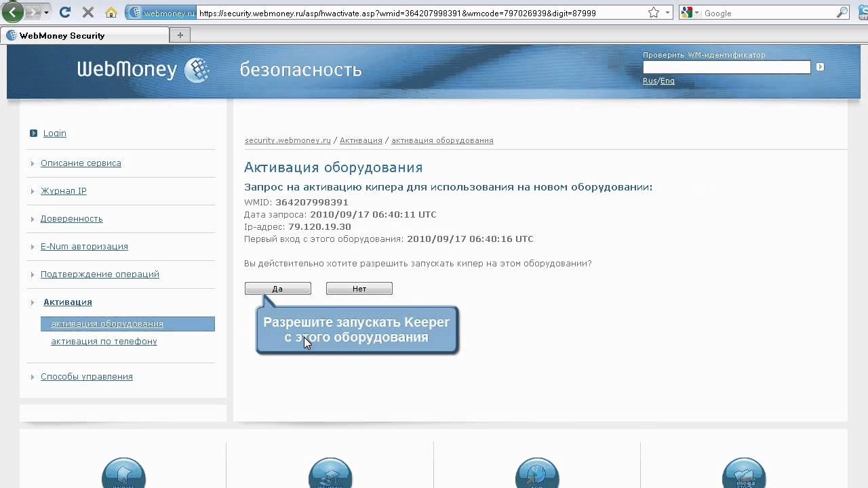868x488 pixels.
Task: Click активация оборудования breadcrumb link
Action: click(442, 140)
